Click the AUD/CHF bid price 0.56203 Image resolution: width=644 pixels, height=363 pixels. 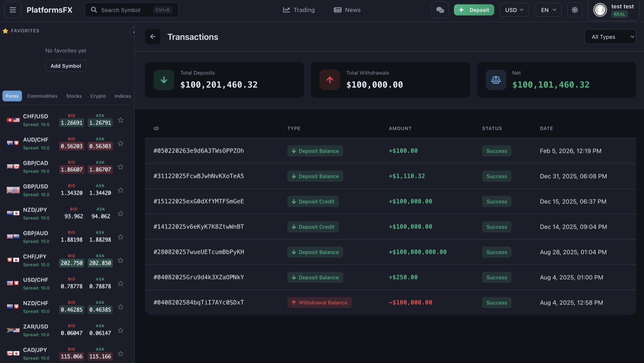tap(72, 146)
